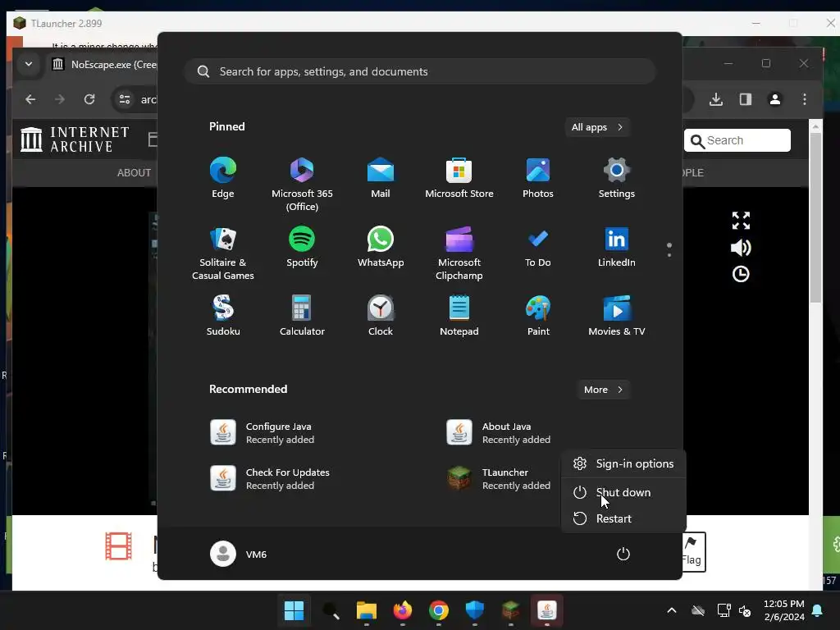This screenshot has width=840, height=630.
Task: Open Firefox from the taskbar
Action: click(402, 610)
